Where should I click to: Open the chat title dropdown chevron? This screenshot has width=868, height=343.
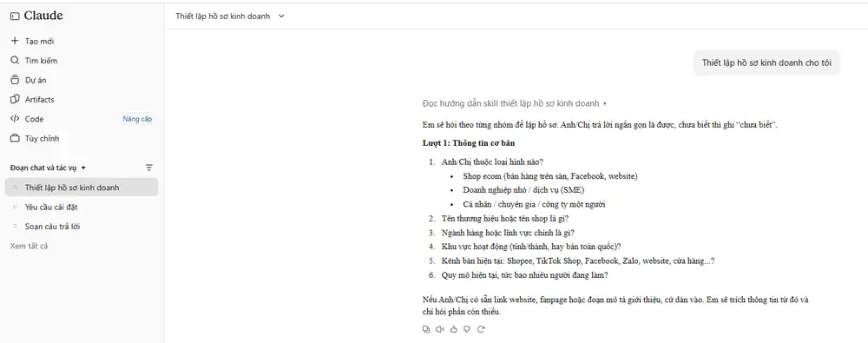pyautogui.click(x=281, y=16)
